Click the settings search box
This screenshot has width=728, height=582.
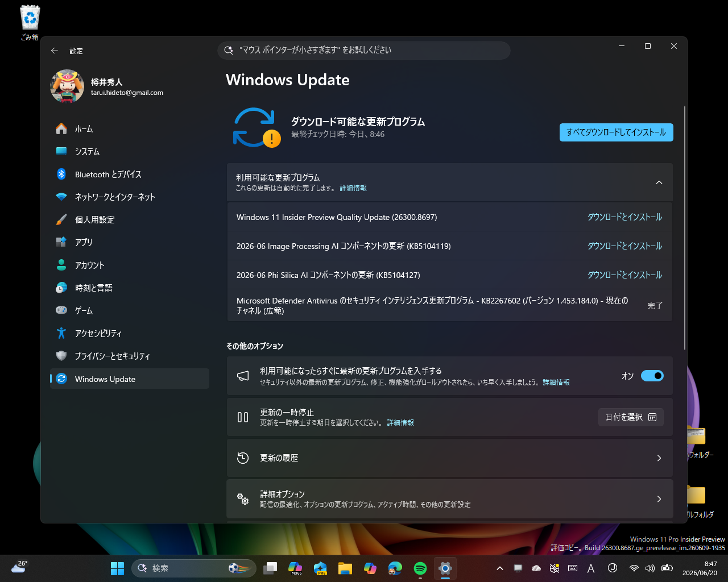[364, 50]
